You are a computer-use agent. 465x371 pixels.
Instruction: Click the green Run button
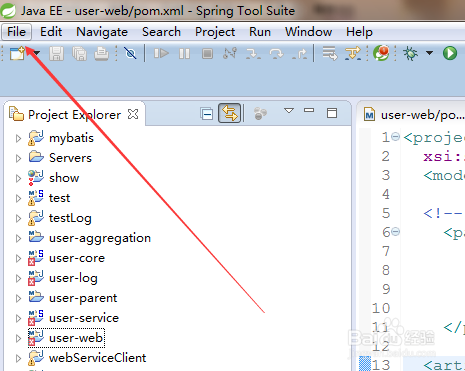[x=450, y=53]
